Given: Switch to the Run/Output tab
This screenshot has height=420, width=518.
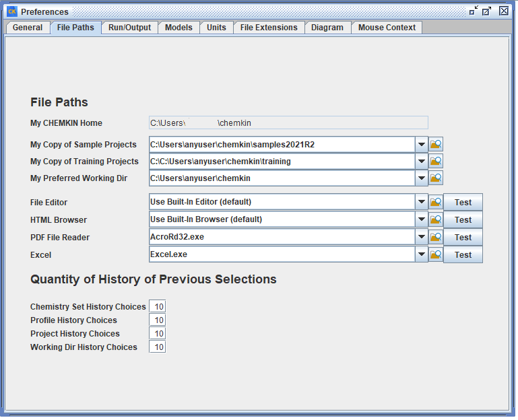Looking at the screenshot, I should (x=130, y=28).
